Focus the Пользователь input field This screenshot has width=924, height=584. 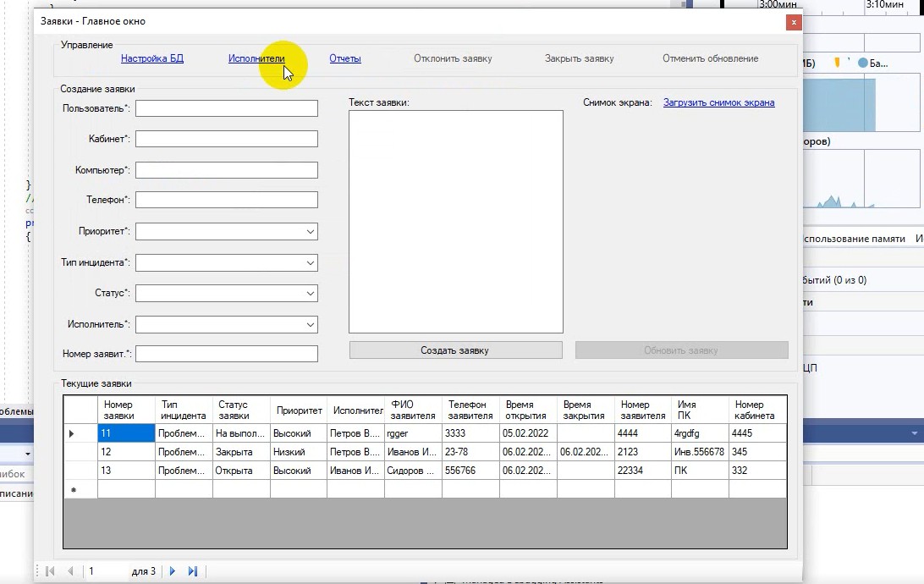[x=226, y=108]
